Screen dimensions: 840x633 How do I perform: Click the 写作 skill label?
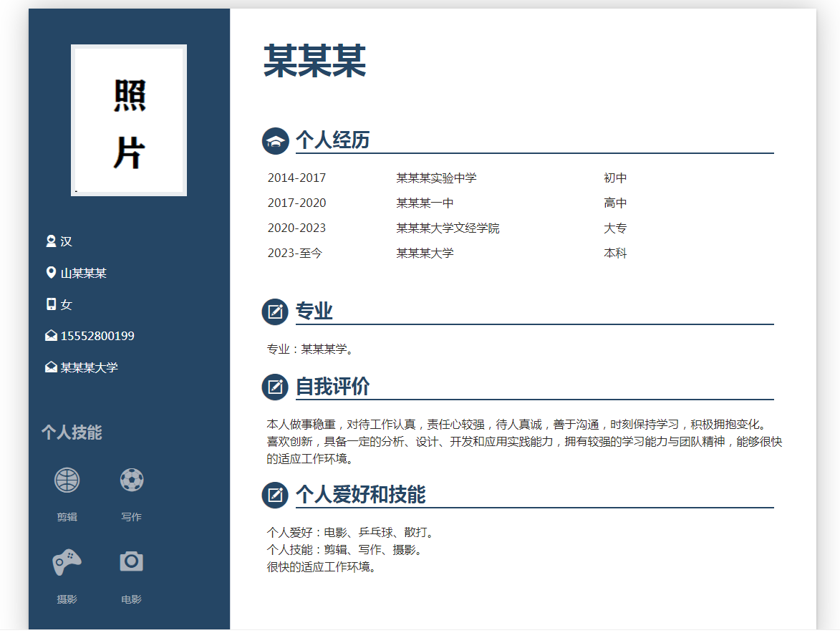click(132, 517)
